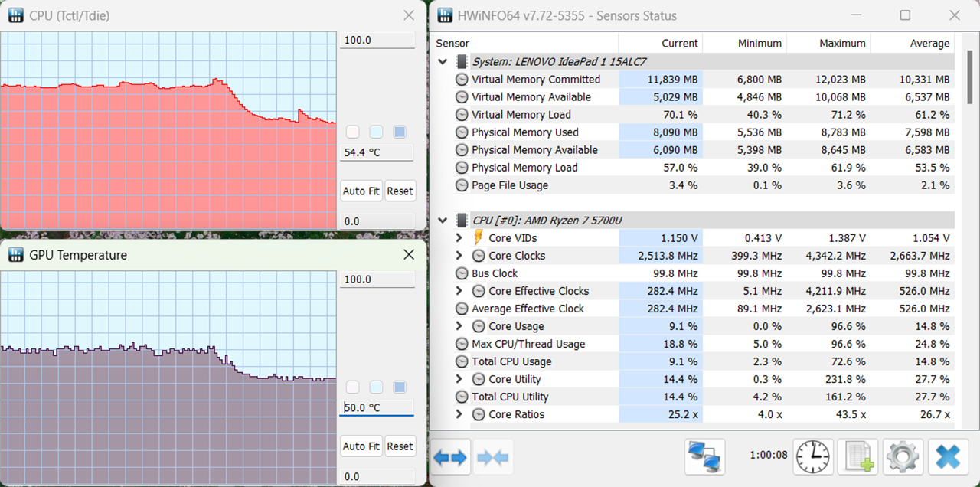Click white color swatch in CPU graph
The image size is (980, 487).
tap(352, 132)
